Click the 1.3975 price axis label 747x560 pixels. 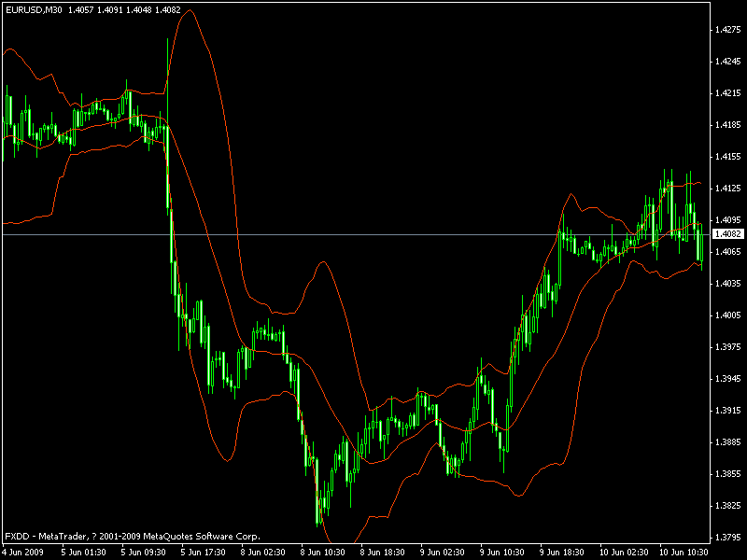click(x=728, y=346)
